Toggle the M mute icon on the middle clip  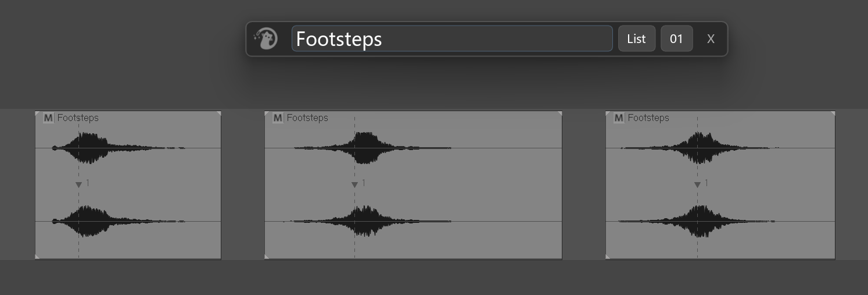(278, 118)
